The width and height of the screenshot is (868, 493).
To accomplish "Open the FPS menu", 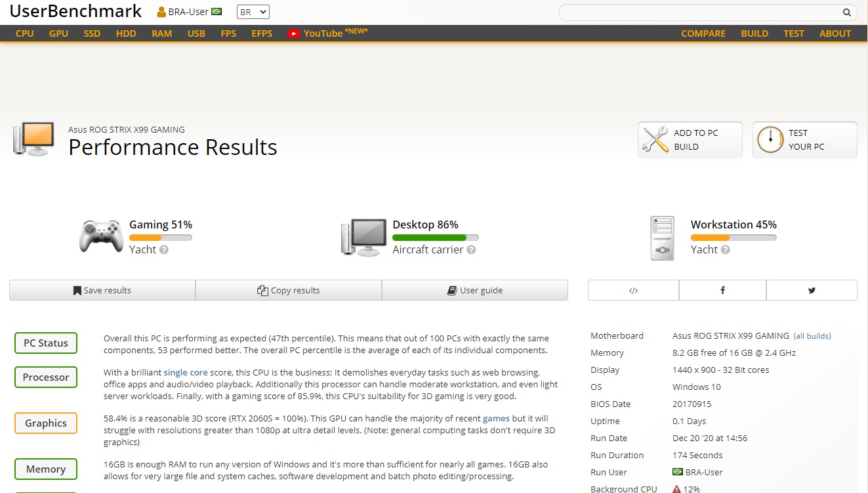I will pyautogui.click(x=228, y=33).
